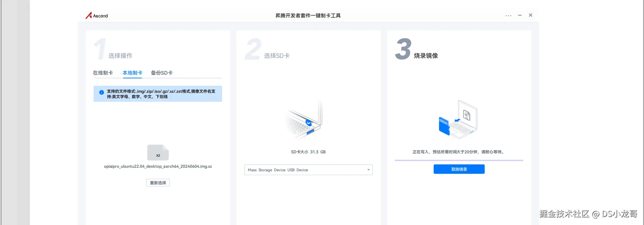Click the burning image laptop illustration

coord(458,120)
